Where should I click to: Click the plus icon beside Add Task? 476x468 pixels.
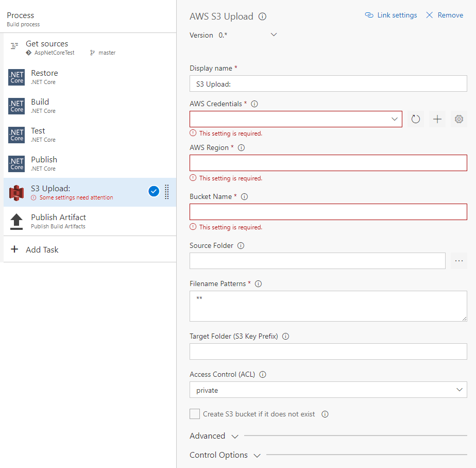[14, 249]
